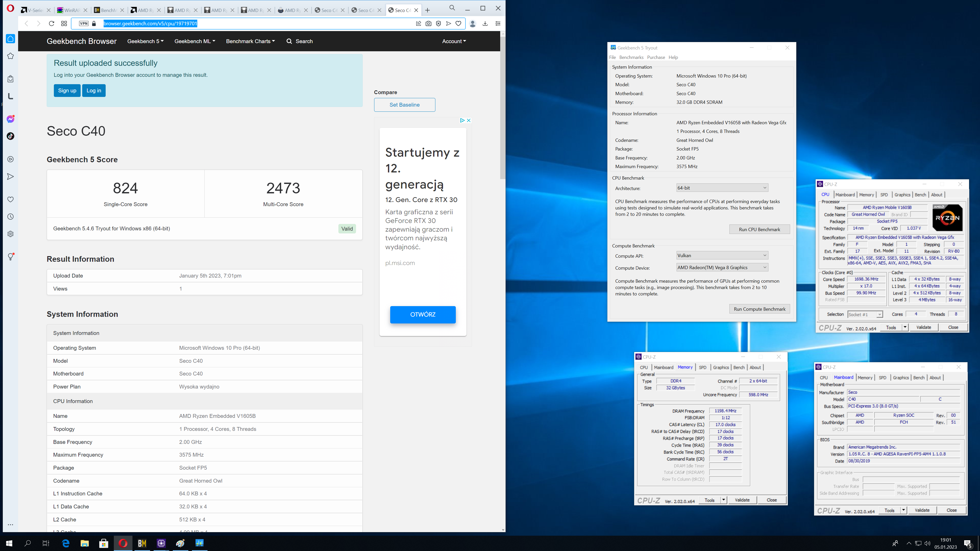Viewport: 980px width, 551px height.
Task: Click the Sign up button
Action: coord(67,91)
